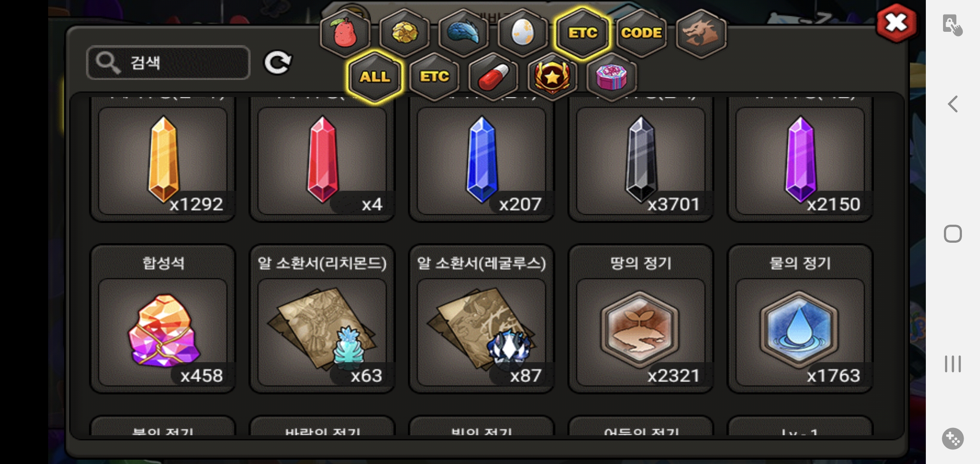The height and width of the screenshot is (464, 980).
Task: Filter by the pink gift box icon
Action: pos(611,77)
